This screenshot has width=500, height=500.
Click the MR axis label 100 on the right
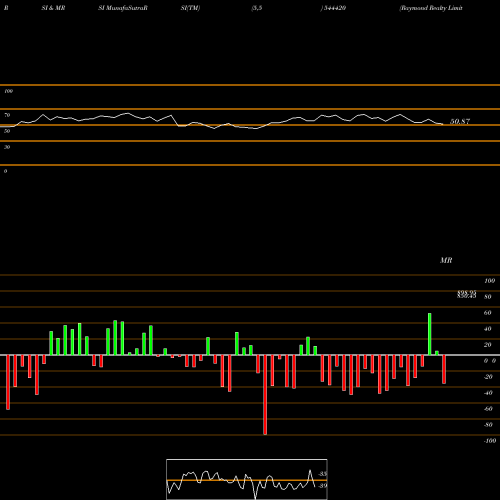pos(489,281)
